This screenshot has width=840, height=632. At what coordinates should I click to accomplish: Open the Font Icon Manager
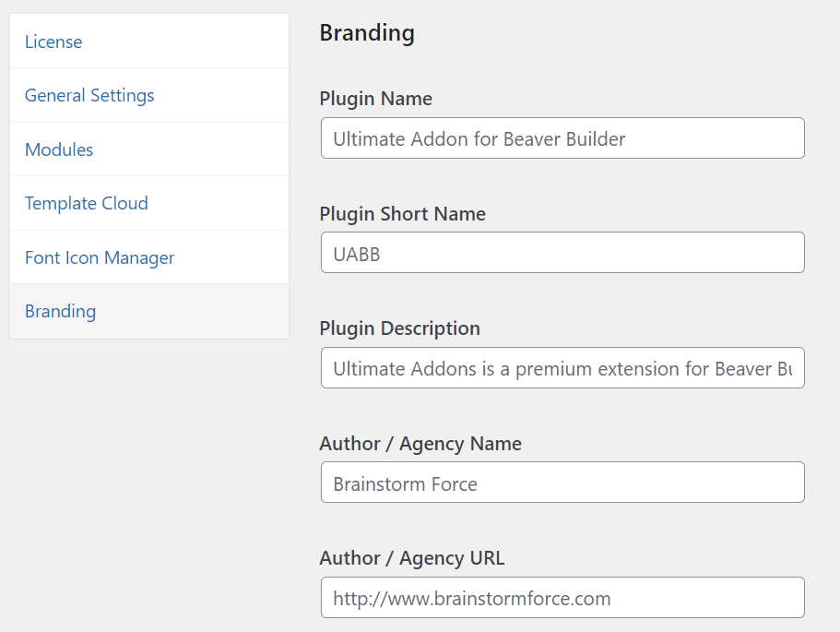click(x=99, y=257)
